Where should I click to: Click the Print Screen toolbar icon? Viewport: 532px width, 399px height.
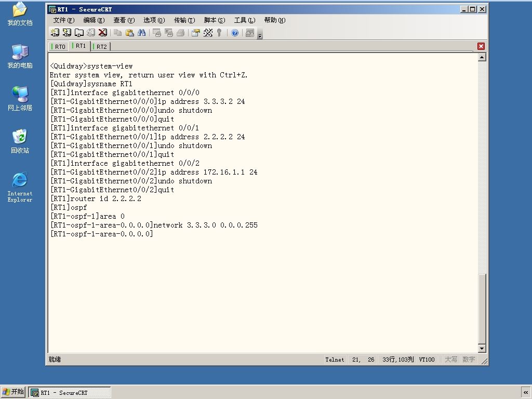pos(157,33)
